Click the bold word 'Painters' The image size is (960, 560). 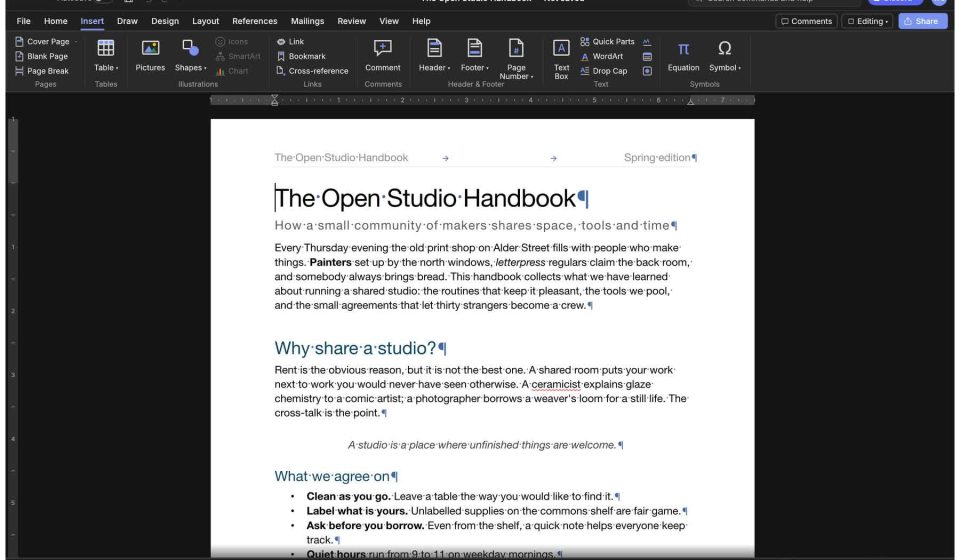click(331, 263)
